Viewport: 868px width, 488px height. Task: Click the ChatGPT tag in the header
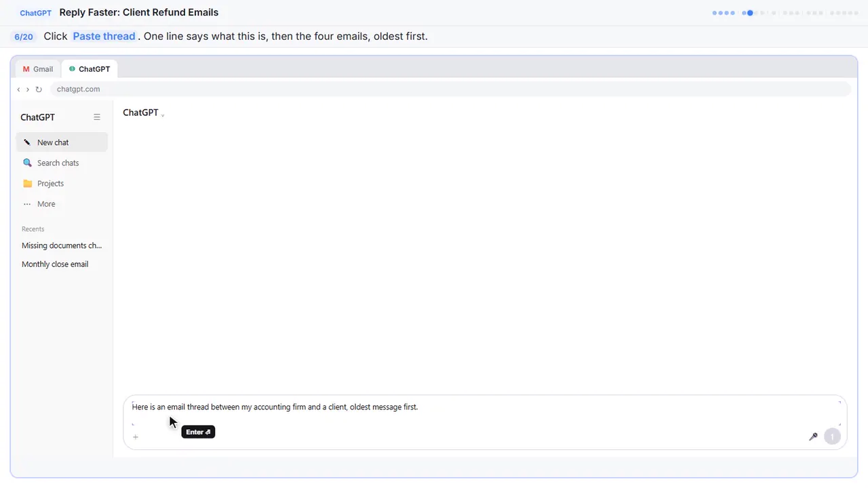coord(35,13)
